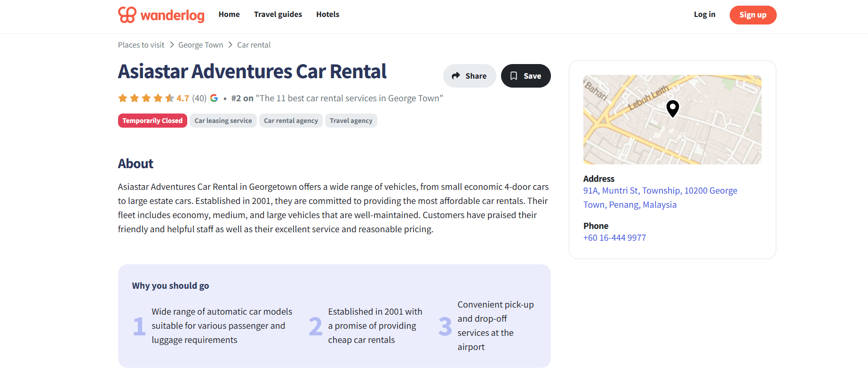The width and height of the screenshot is (868, 382).
Task: Open the map thumbnail
Action: pos(672,120)
